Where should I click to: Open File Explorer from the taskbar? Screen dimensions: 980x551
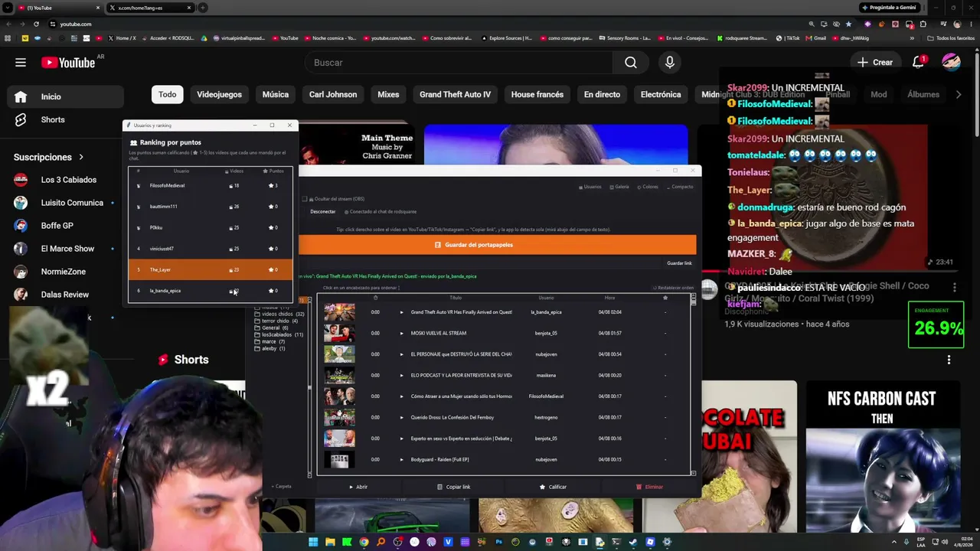click(x=330, y=542)
